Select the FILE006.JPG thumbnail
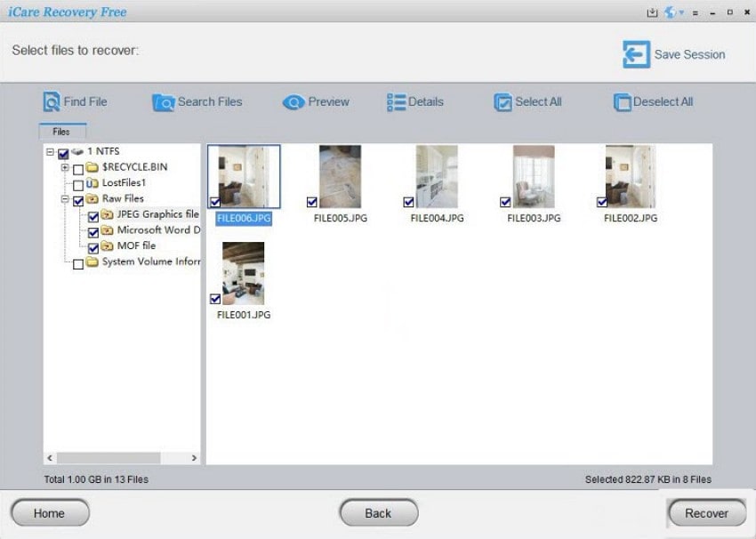This screenshot has height=539, width=756. point(244,176)
